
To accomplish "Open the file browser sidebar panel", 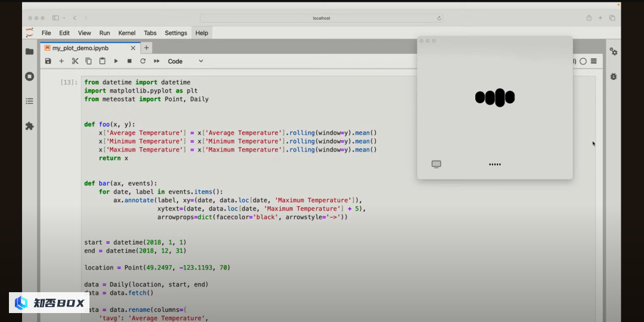I will tap(30, 51).
